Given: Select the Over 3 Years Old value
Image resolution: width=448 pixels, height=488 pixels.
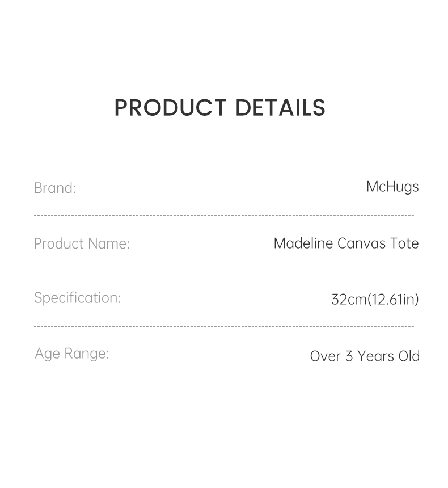Looking at the screenshot, I should (x=365, y=356).
